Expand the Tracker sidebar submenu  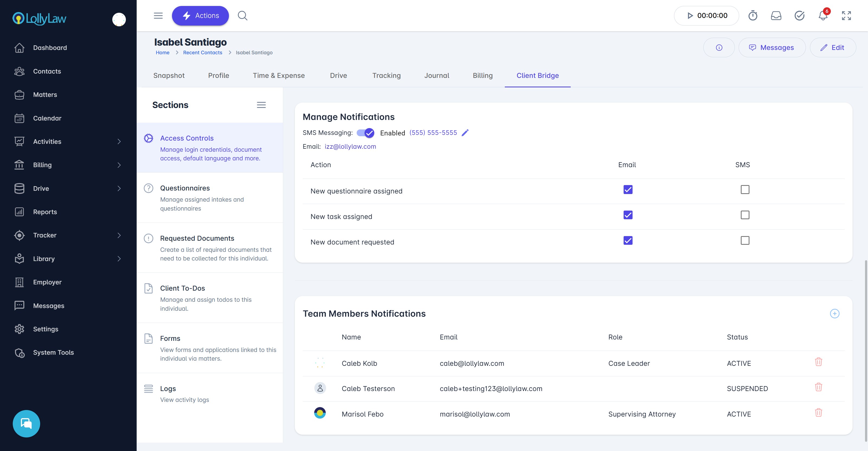pyautogui.click(x=119, y=235)
